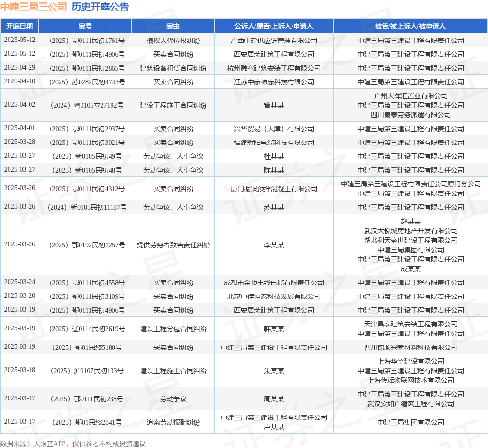Select case number (2025)鄂0111民初238号

[x=85, y=399]
